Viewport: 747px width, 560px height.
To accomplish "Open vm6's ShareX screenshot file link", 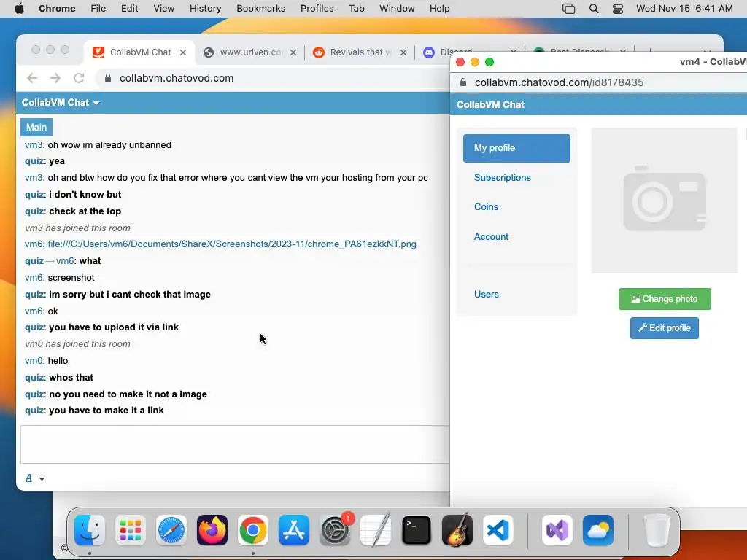I will pos(232,244).
